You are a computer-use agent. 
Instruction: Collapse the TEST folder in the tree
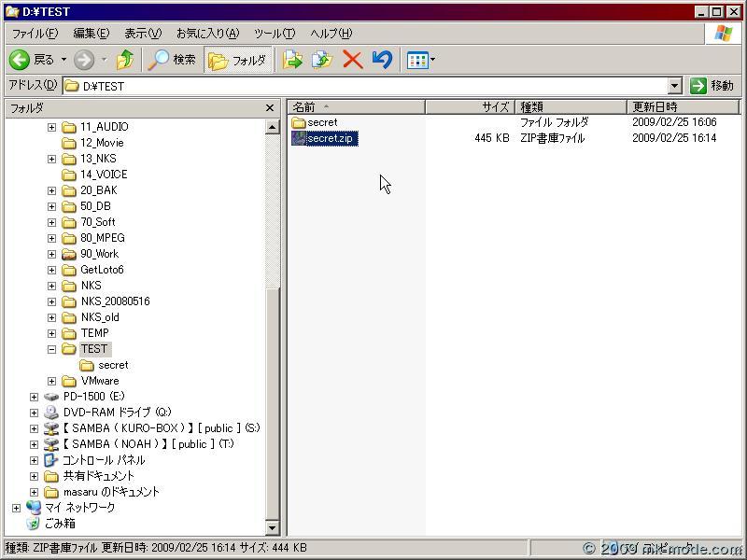click(52, 348)
